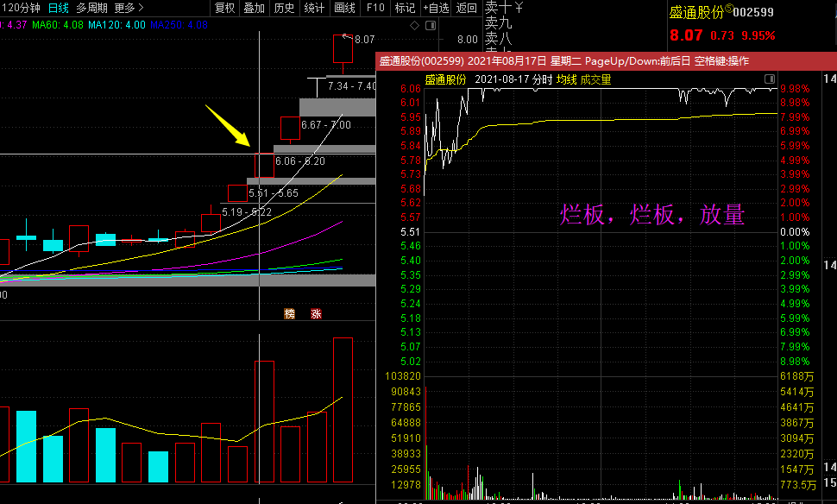Open F10 company information
The width and height of the screenshot is (837, 504).
(375, 8)
